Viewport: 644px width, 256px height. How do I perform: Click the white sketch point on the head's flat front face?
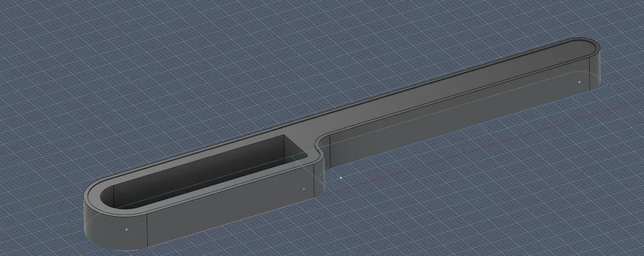coord(304,189)
